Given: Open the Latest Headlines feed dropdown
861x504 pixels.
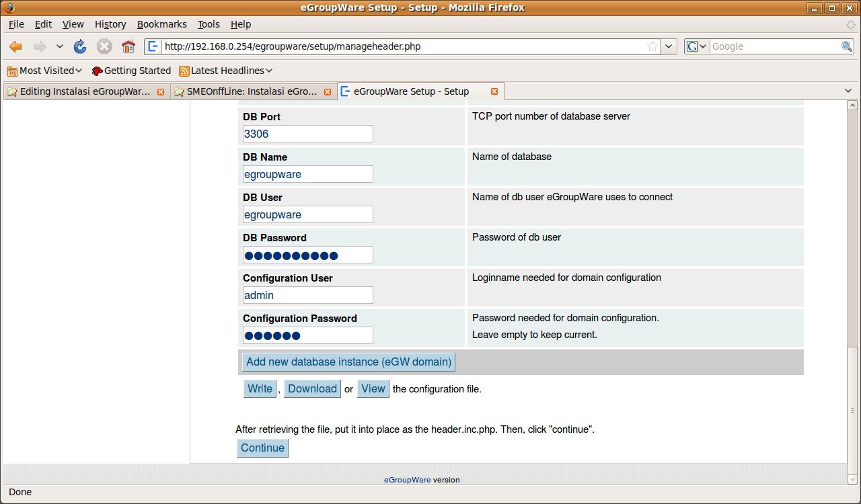Looking at the screenshot, I should tap(226, 71).
